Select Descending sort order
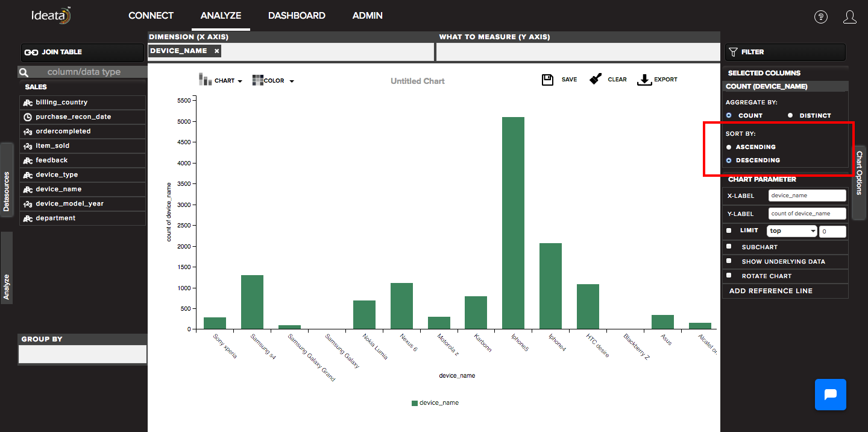 coord(729,160)
